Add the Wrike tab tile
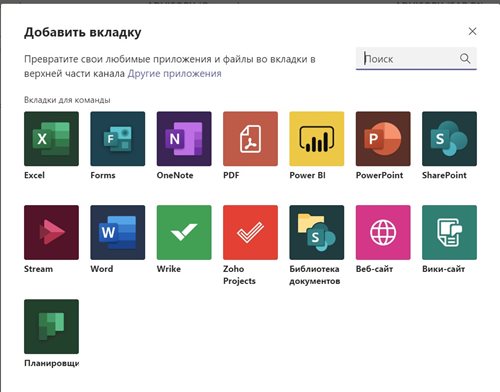Image resolution: width=500 pixels, height=392 pixels. (x=184, y=232)
